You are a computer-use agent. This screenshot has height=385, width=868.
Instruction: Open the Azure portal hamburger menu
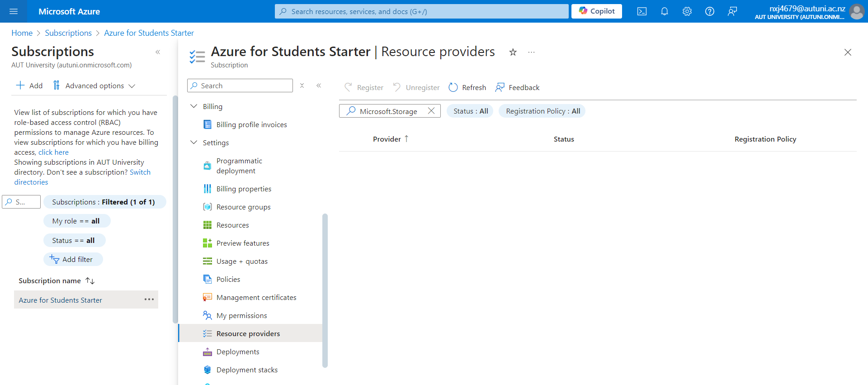click(x=14, y=11)
